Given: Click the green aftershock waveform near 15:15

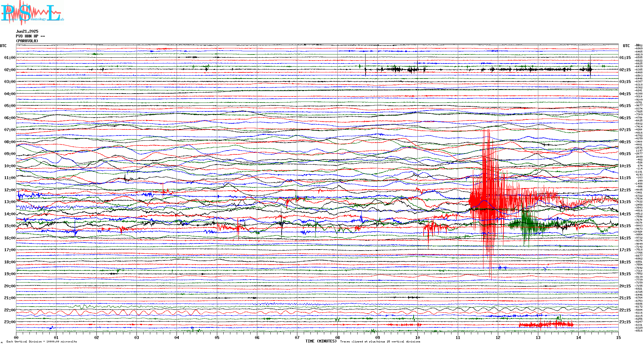Looking at the screenshot, I should click(x=529, y=224).
